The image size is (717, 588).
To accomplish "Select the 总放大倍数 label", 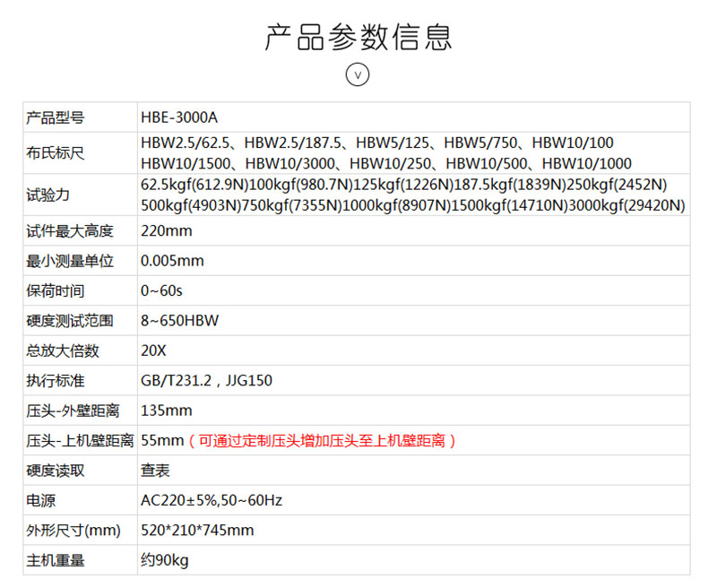I will [63, 350].
